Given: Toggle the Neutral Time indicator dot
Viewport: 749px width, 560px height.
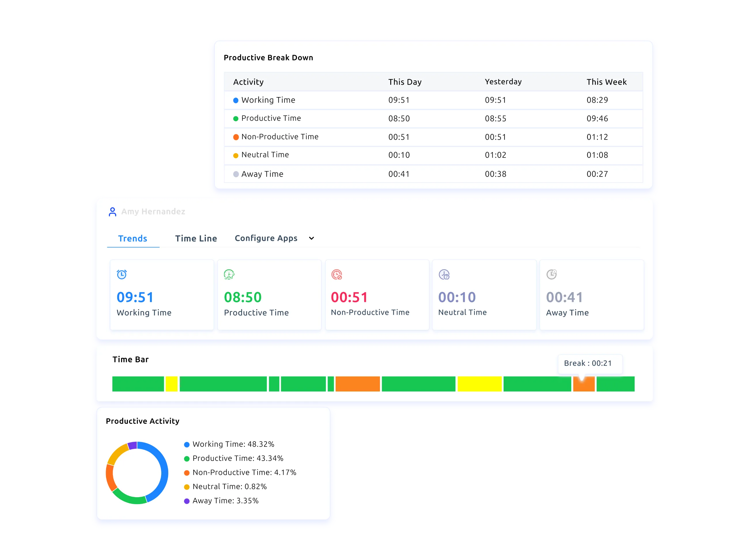Looking at the screenshot, I should 236,155.
